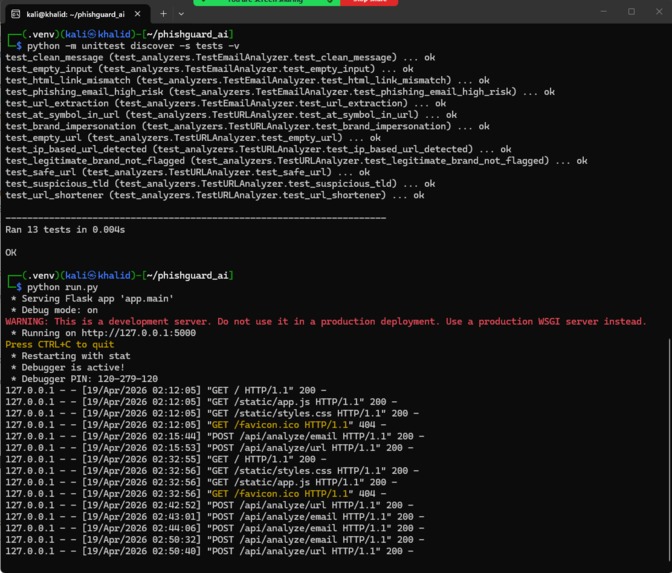Click the 02:32:56 GET /static/app.js log entry
The image size is (672, 573).
coord(201,482)
